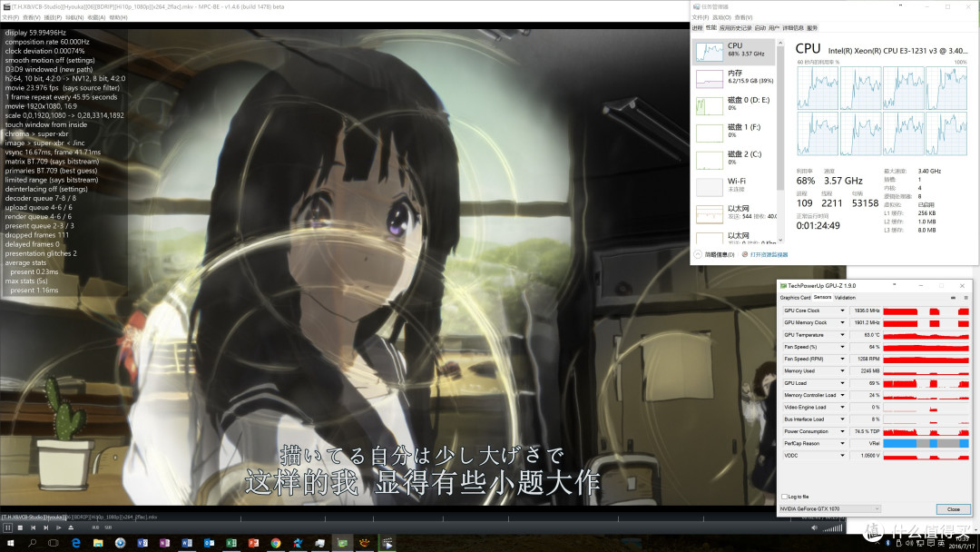Open the NVIDIA GeForce GTX 1070 selector
Image resolution: width=980 pixels, height=552 pixels.
coord(829,508)
